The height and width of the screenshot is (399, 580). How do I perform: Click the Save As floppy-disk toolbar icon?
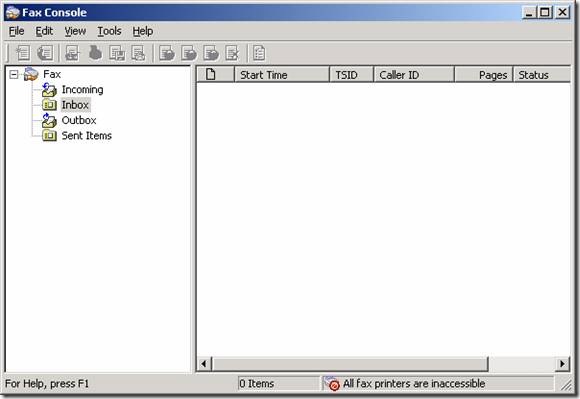pos(117,53)
